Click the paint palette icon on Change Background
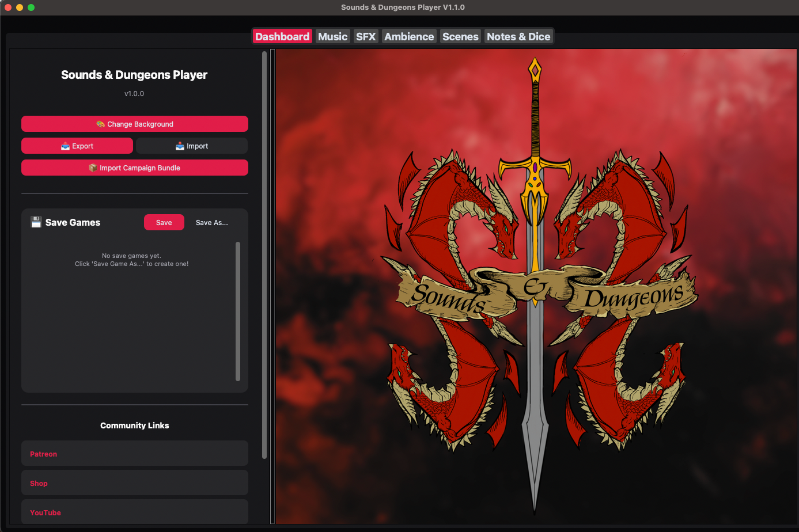Screen dimensions: 799x532 click(x=100, y=124)
